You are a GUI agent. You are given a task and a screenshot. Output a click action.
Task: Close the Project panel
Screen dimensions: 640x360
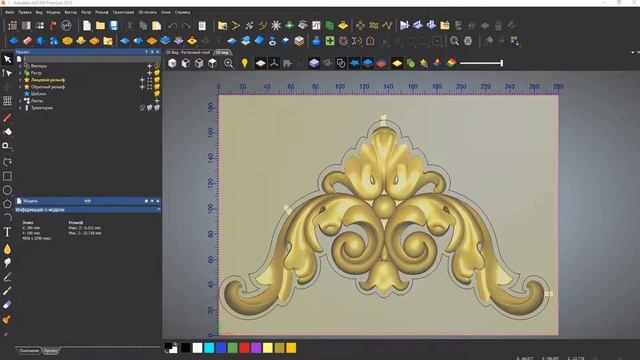click(x=158, y=52)
